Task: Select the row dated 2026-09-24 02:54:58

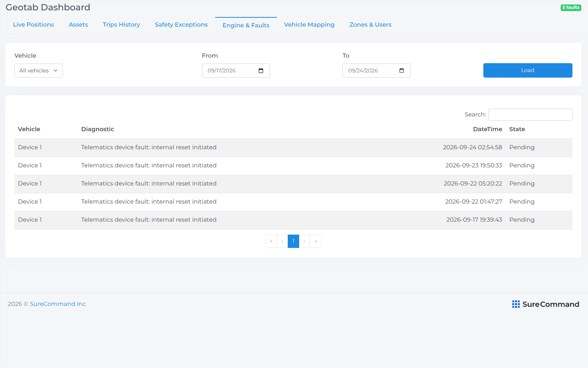Action: click(293, 147)
